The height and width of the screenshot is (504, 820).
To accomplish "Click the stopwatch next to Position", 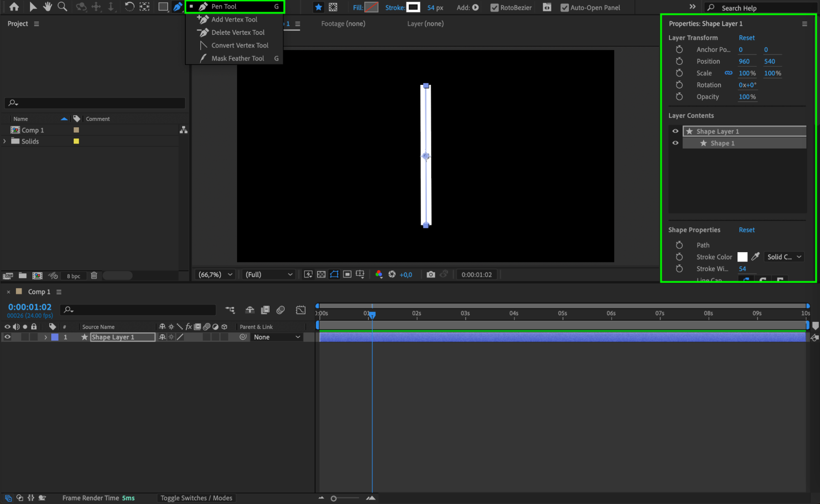I will (679, 61).
